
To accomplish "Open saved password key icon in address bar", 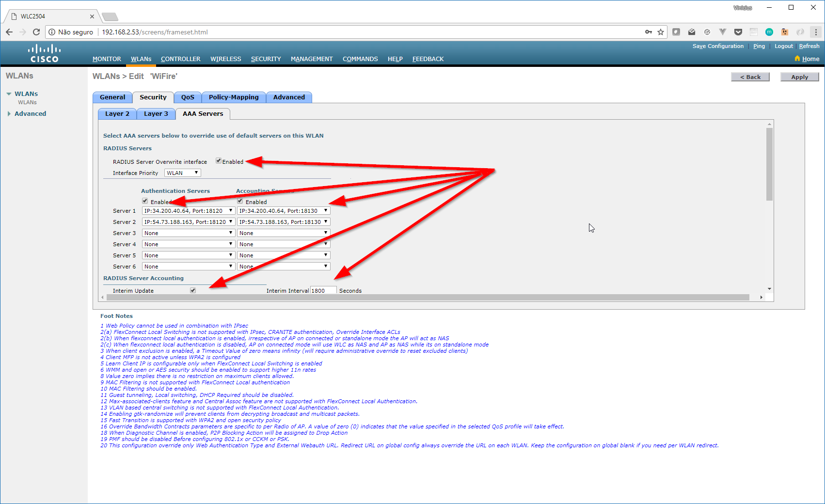I will (x=649, y=32).
